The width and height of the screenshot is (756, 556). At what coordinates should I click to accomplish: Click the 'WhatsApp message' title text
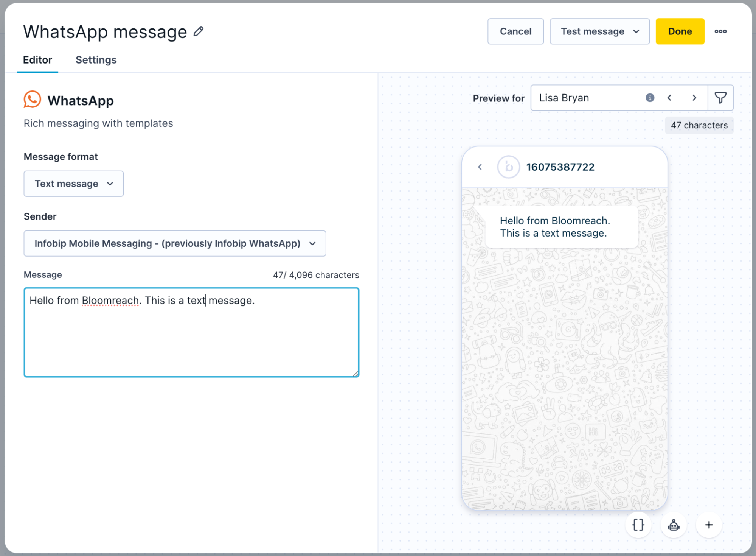click(105, 32)
